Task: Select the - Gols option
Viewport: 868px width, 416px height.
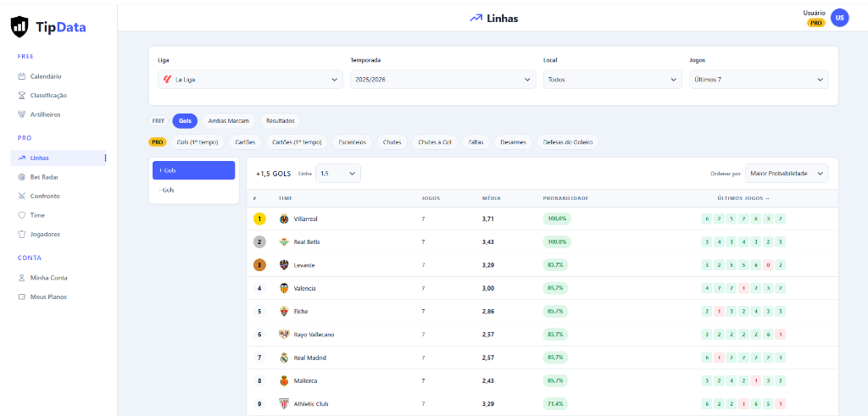Action: 194,190
